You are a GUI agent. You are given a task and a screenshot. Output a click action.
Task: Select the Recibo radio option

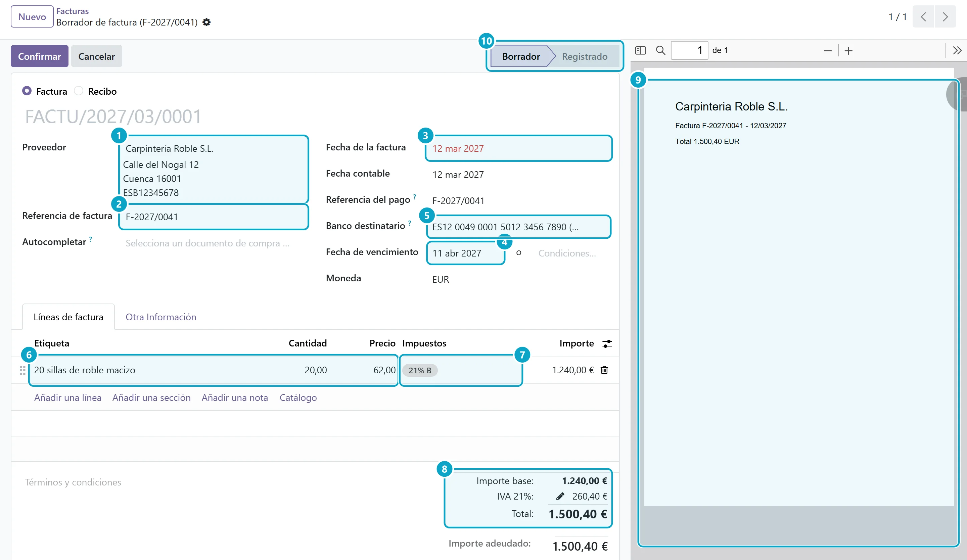click(78, 91)
